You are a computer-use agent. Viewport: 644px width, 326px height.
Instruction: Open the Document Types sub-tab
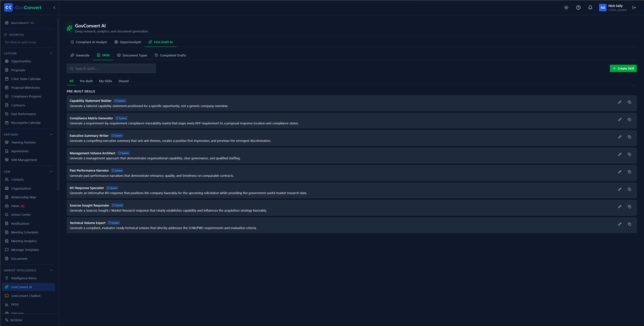coord(132,55)
